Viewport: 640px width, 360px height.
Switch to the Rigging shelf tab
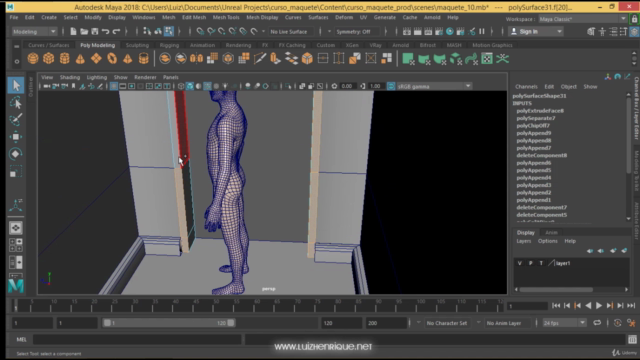169,45
